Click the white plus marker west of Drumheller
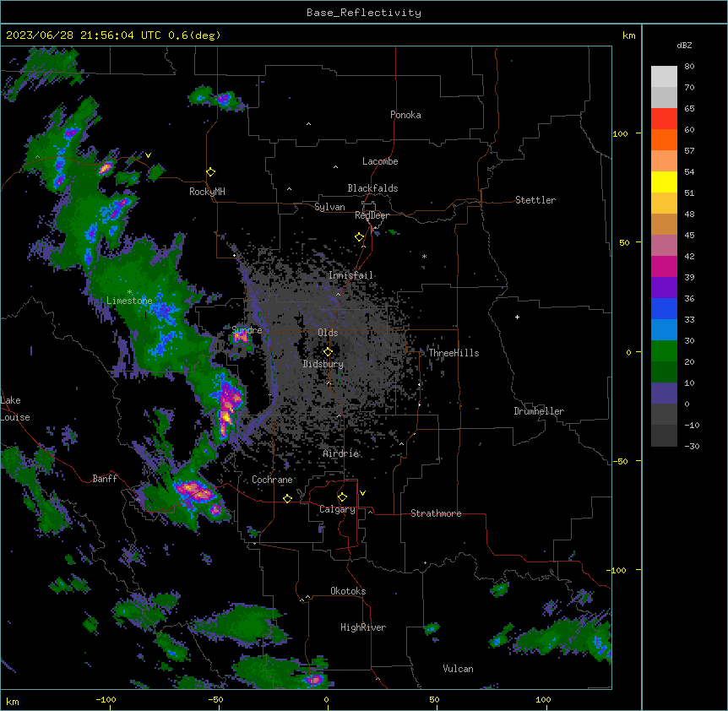The height and width of the screenshot is (711, 728). pyautogui.click(x=517, y=317)
